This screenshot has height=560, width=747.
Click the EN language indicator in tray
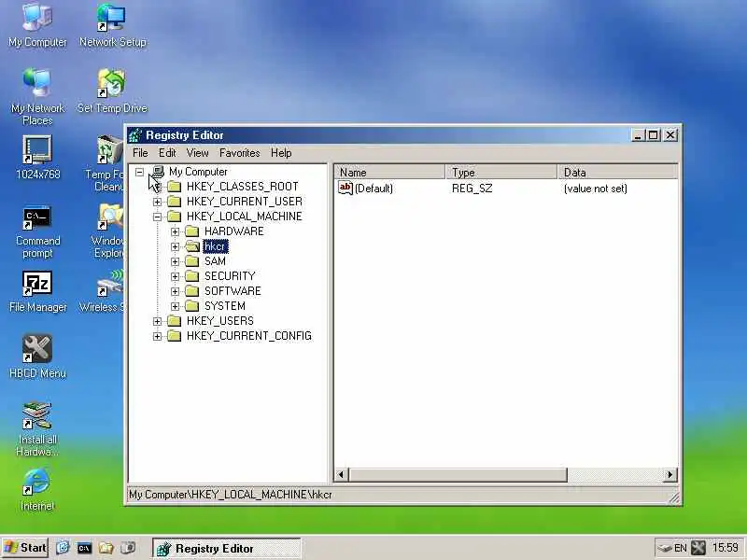click(681, 548)
